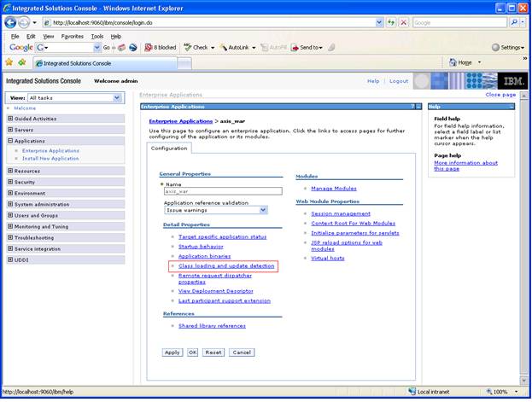Open the Session management link
This screenshot has height=402, width=532.
tap(341, 213)
